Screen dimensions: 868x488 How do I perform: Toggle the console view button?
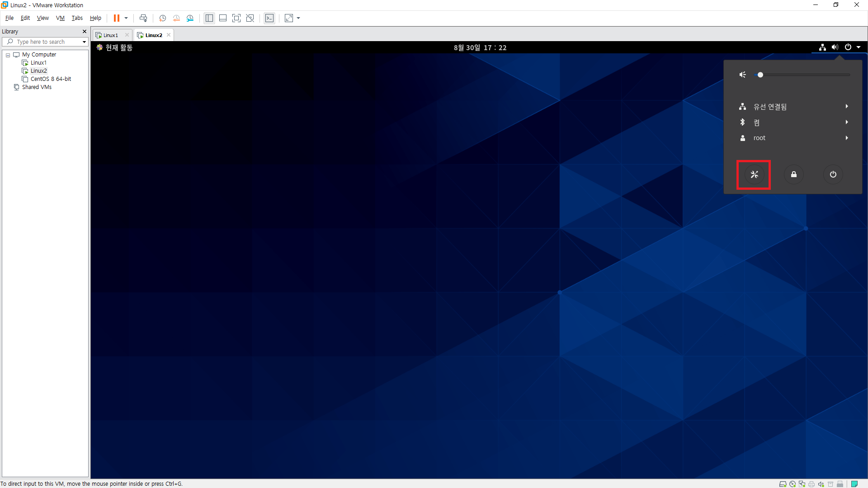tap(269, 18)
